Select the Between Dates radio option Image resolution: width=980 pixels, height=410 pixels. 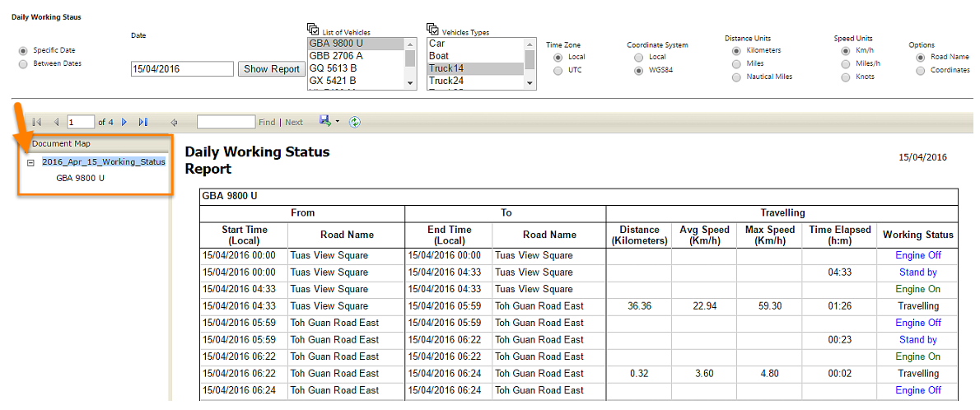[x=23, y=63]
